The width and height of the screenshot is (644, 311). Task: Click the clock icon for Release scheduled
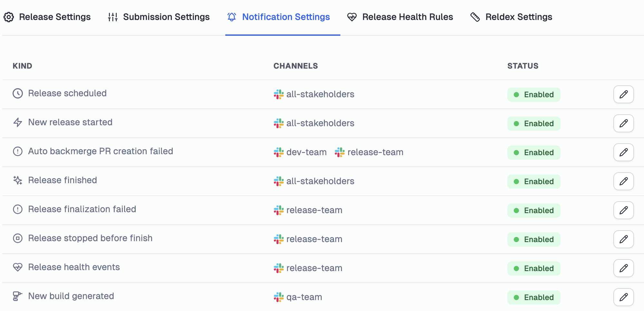18,93
